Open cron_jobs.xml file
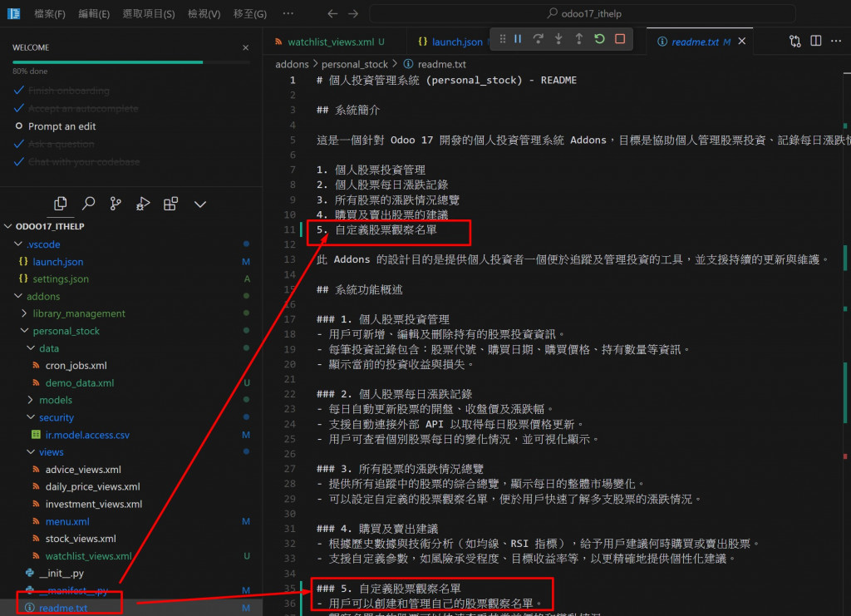Image resolution: width=851 pixels, height=616 pixels. coord(76,366)
